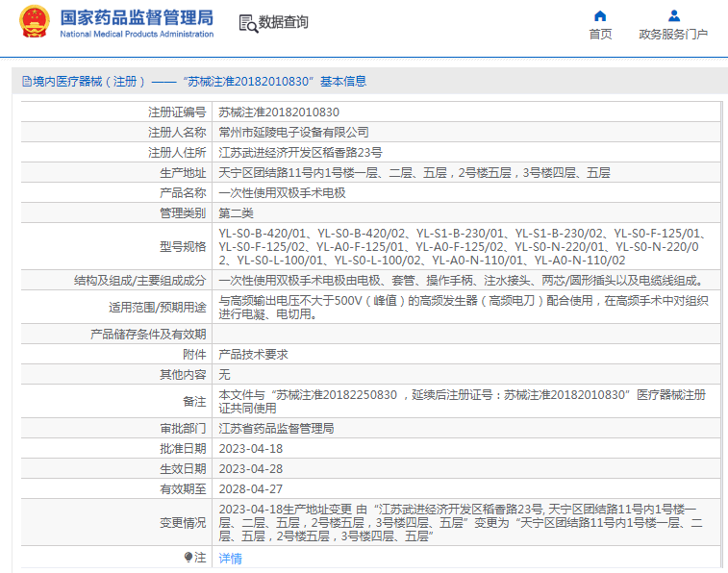Click the 变更情况 row label
728x573 pixels.
(183, 522)
